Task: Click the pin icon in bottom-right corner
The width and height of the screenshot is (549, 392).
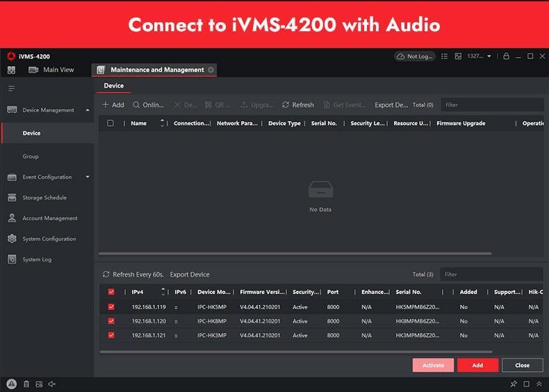Action: [514, 384]
